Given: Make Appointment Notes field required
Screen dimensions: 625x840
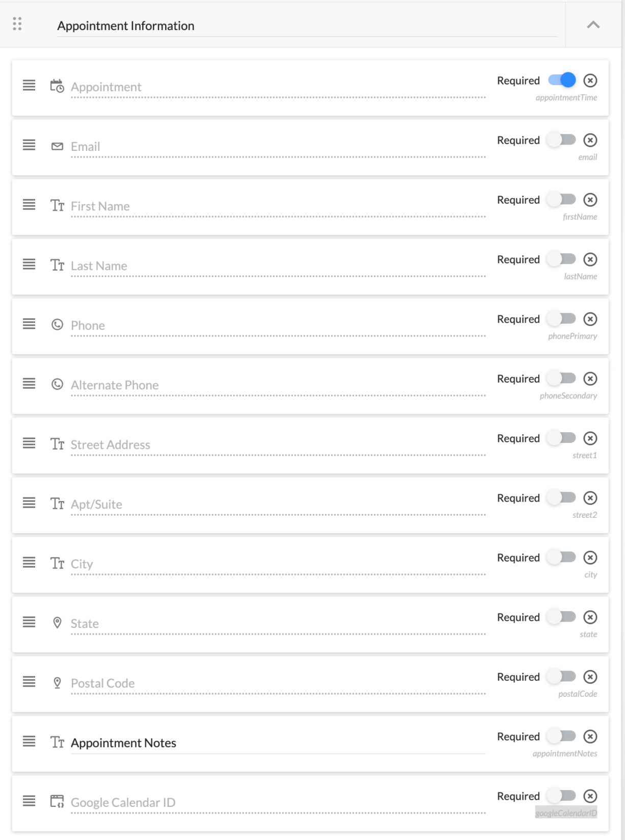Looking at the screenshot, I should [x=562, y=737].
